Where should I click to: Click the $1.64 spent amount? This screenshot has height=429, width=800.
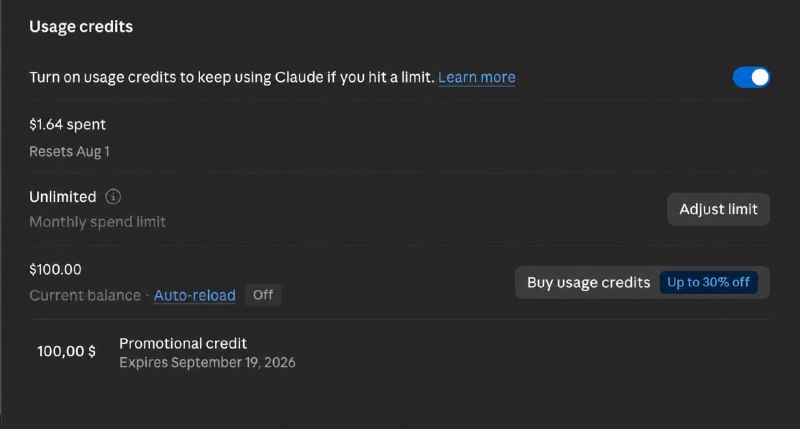tap(67, 124)
